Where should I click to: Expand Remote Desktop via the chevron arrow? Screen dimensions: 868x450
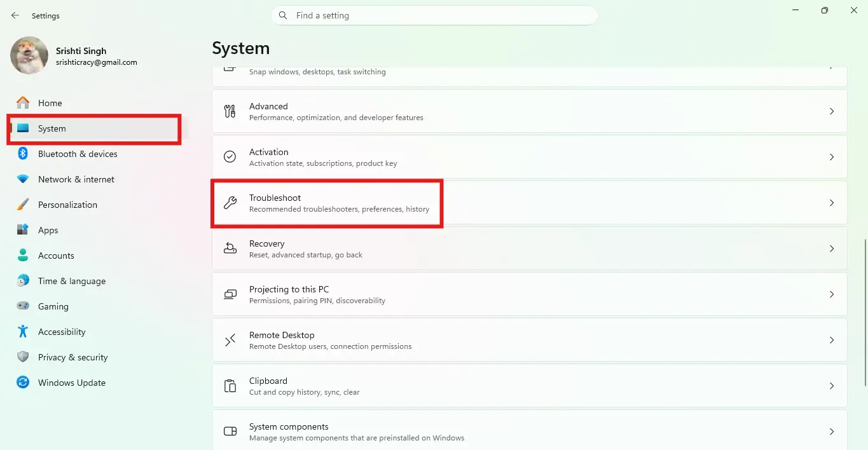coord(832,340)
